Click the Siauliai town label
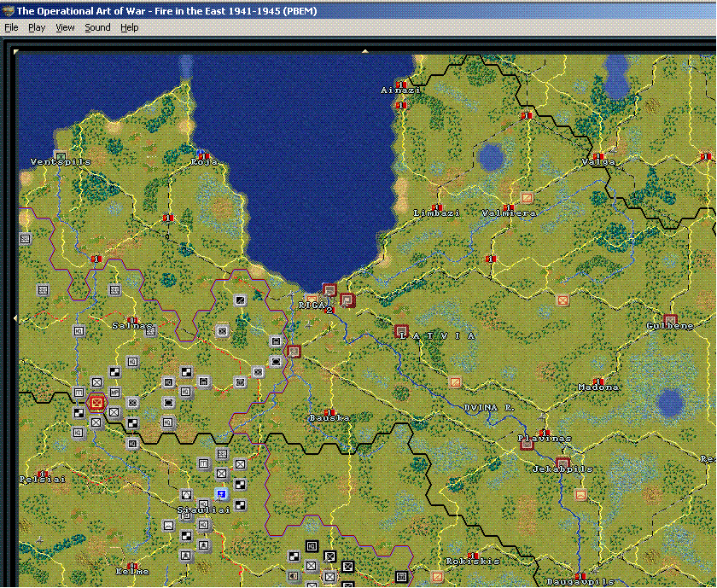 click(204, 509)
